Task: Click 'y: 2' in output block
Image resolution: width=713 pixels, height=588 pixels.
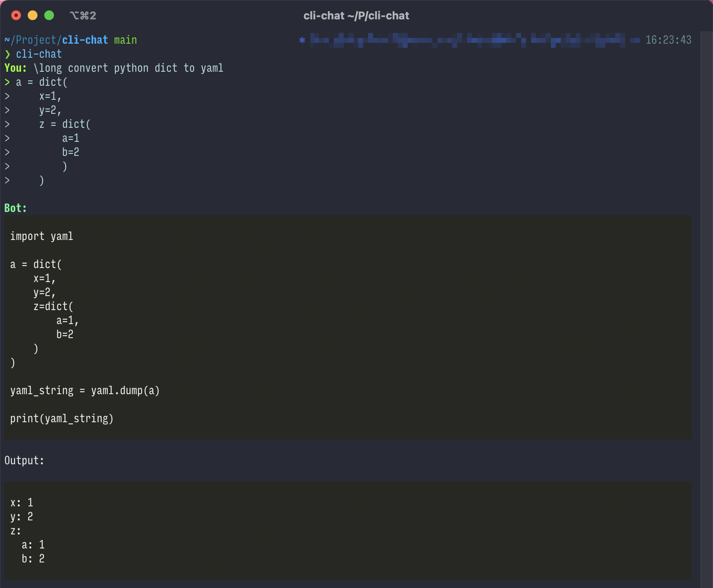Action: (x=21, y=517)
